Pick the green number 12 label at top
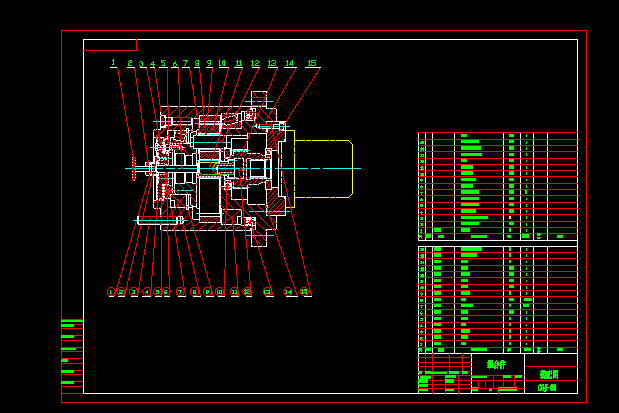619x413 pixels. [255, 63]
